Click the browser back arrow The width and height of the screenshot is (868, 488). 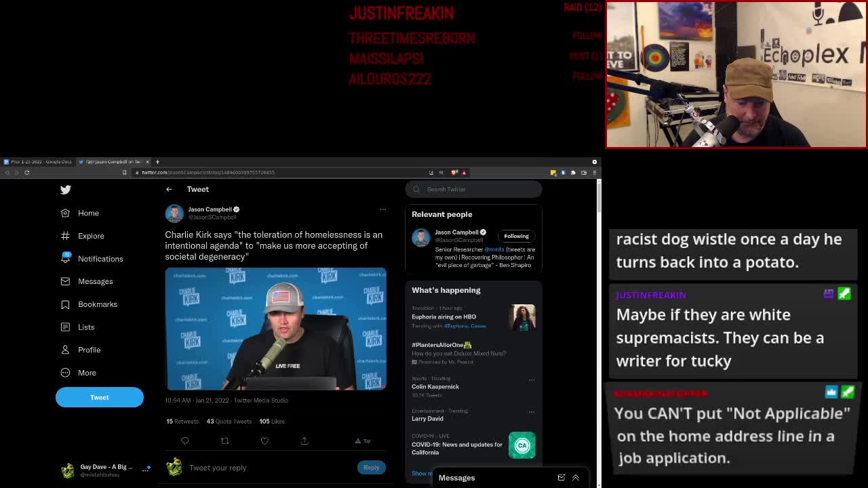(6, 173)
